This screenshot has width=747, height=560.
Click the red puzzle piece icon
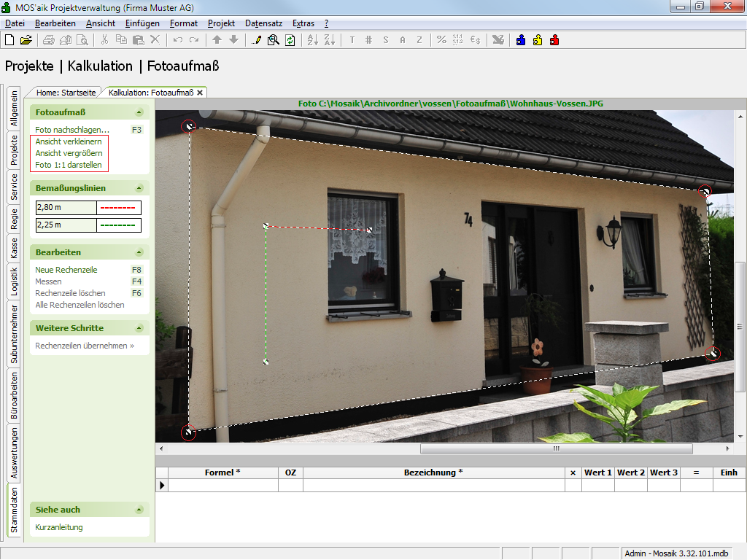point(554,40)
